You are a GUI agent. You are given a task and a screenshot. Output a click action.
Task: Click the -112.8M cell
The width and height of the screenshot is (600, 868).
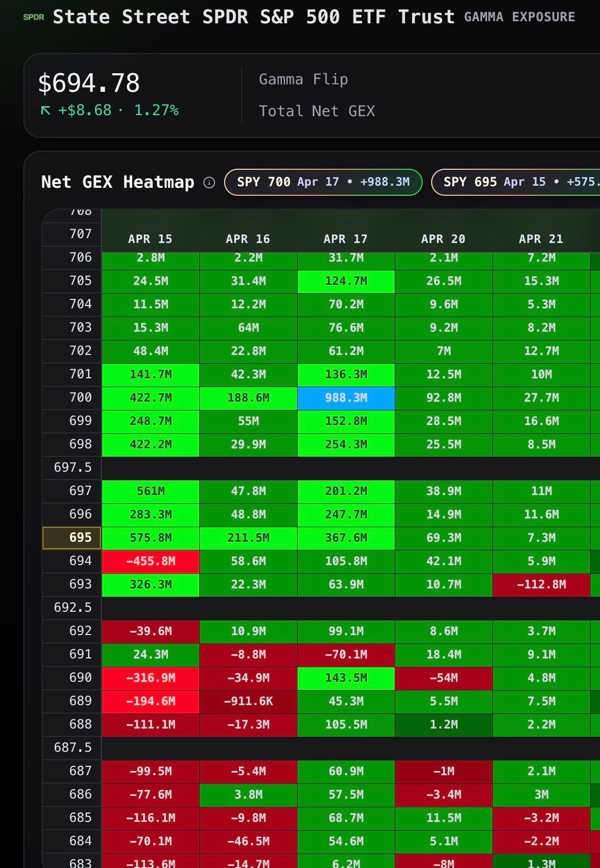[x=542, y=585]
